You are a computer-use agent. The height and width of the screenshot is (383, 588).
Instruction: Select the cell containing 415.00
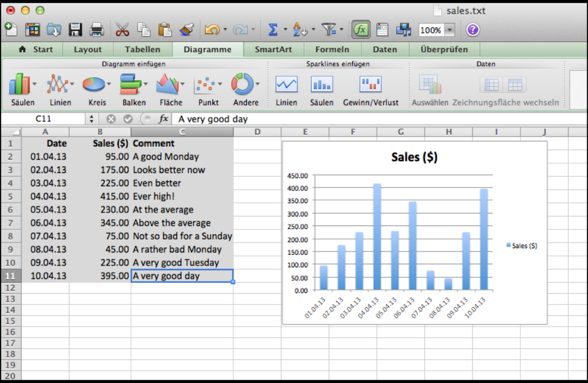100,196
